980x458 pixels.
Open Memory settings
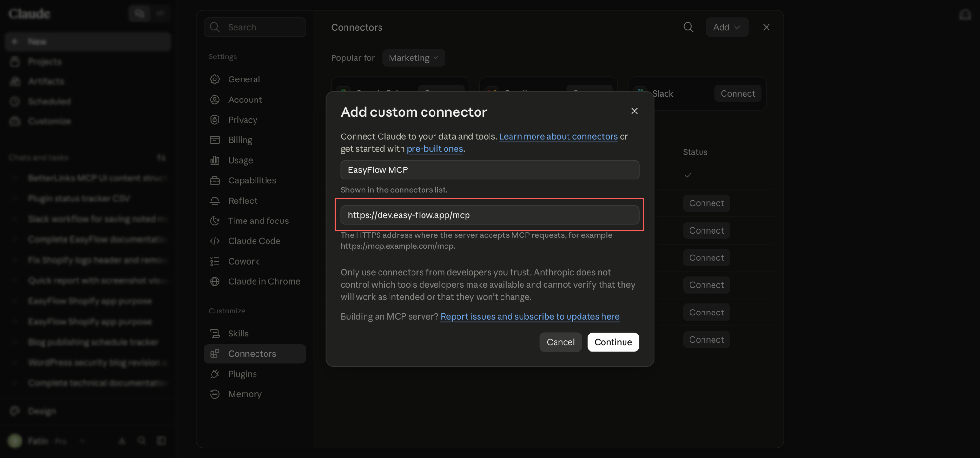pos(255,394)
